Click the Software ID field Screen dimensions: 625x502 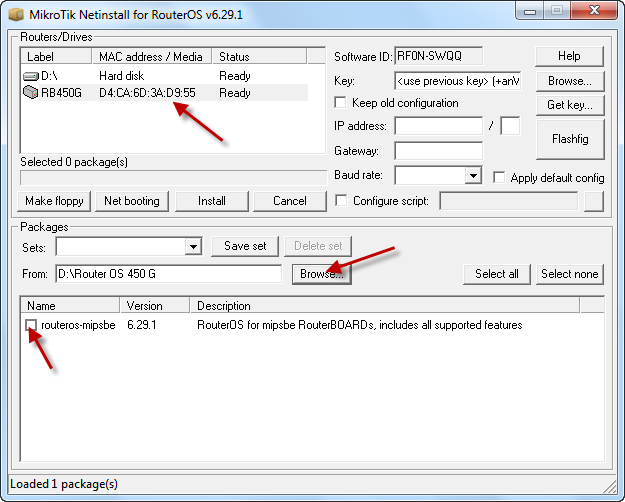coord(438,56)
